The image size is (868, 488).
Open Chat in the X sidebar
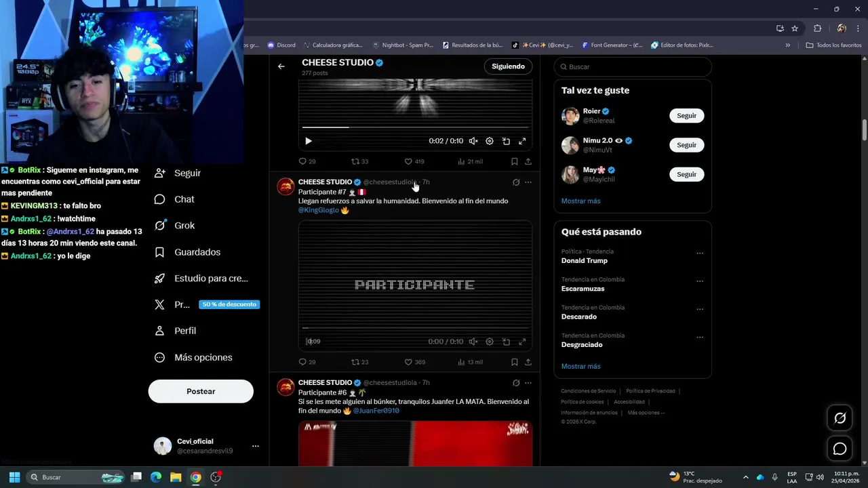[x=174, y=199]
